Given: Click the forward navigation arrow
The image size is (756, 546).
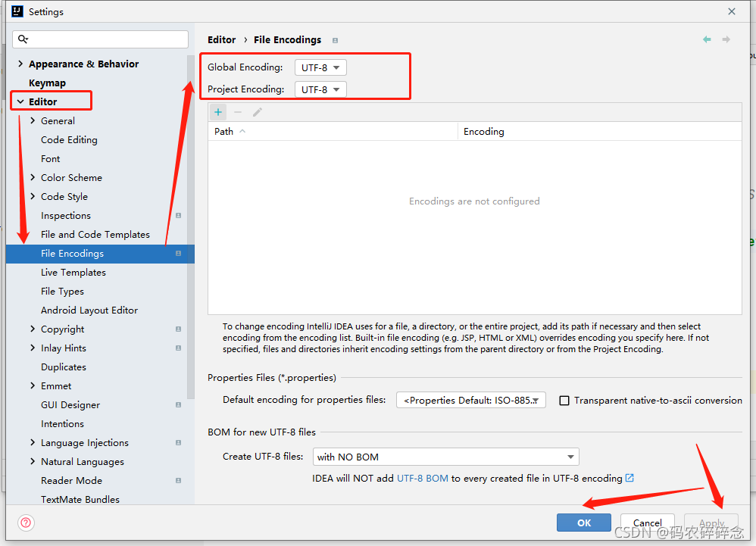Looking at the screenshot, I should (726, 39).
